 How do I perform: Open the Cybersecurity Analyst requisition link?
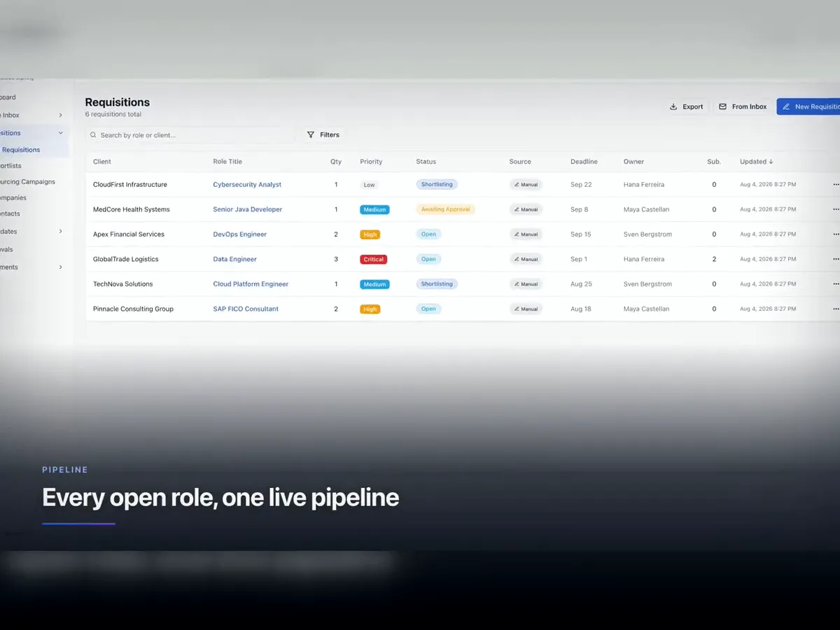pos(247,185)
